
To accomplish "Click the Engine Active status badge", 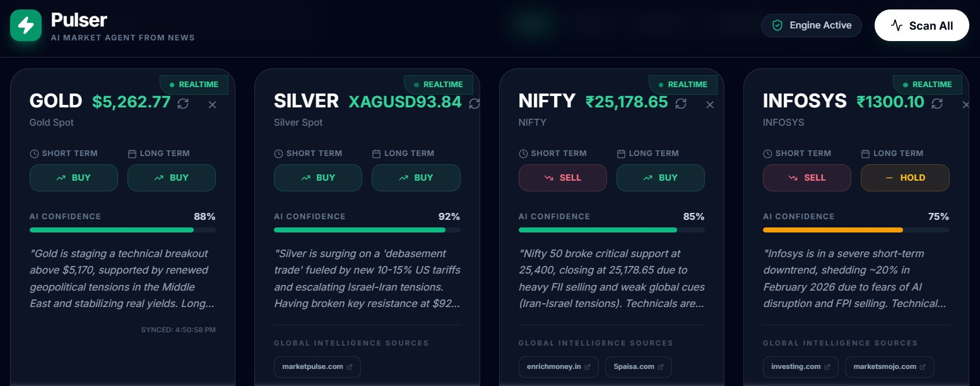I will 812,25.
